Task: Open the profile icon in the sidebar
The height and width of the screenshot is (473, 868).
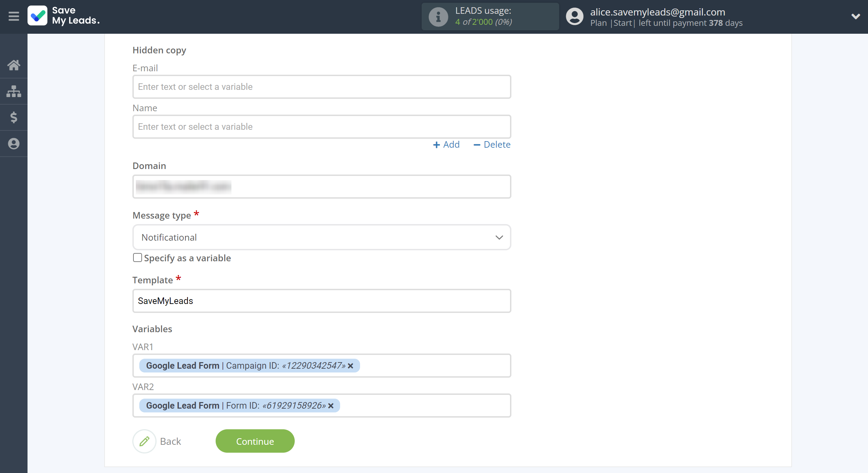Action: [14, 144]
